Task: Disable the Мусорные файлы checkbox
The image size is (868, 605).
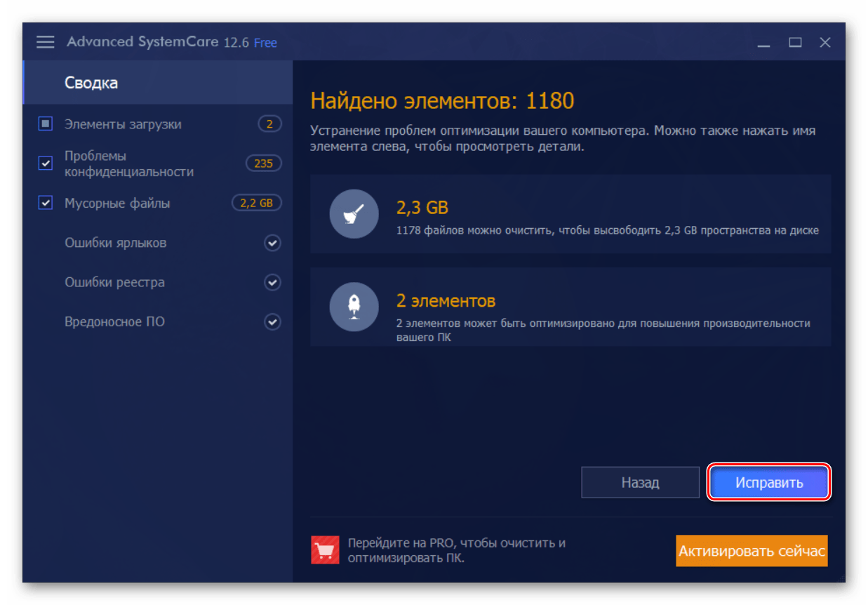Action: tap(45, 203)
